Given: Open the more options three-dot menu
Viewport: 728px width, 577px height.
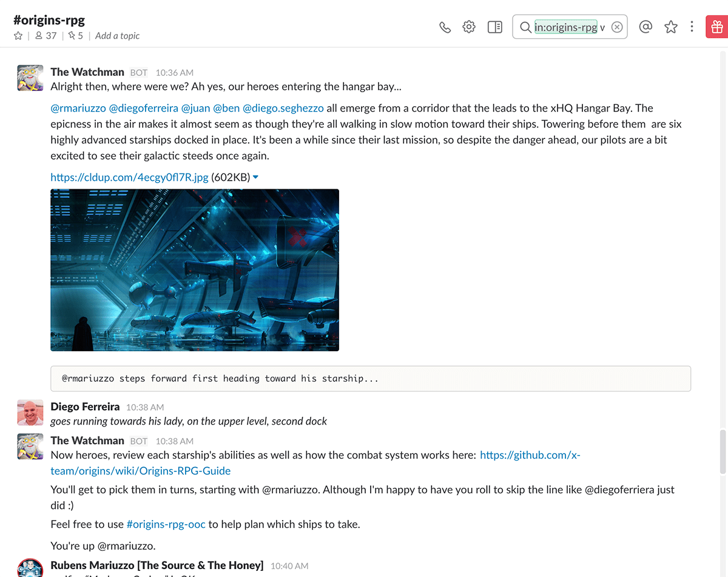Looking at the screenshot, I should point(692,27).
